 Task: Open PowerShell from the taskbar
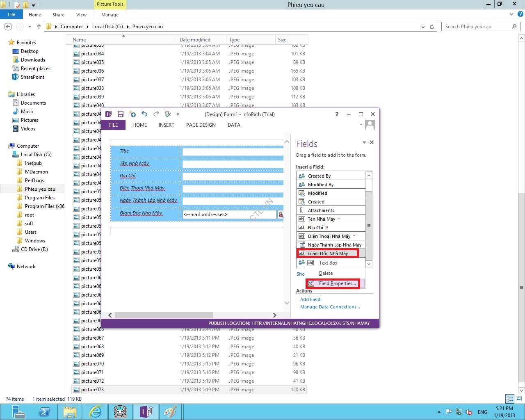44,411
